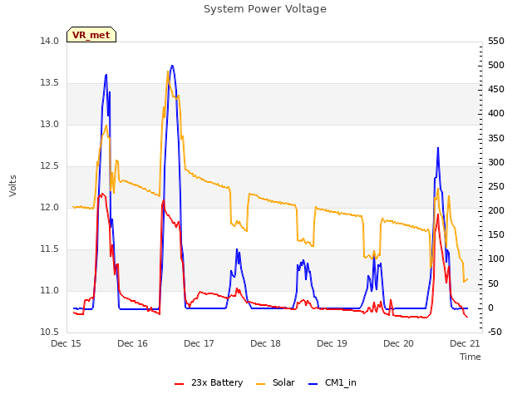
Task: Click the 450 right axis value
Action: coord(496,90)
